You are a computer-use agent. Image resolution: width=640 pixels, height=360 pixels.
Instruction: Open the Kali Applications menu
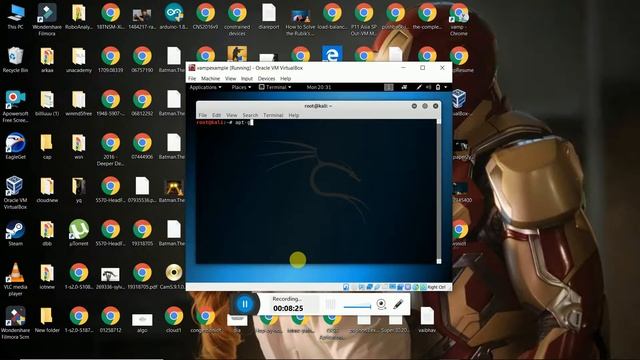(x=205, y=87)
